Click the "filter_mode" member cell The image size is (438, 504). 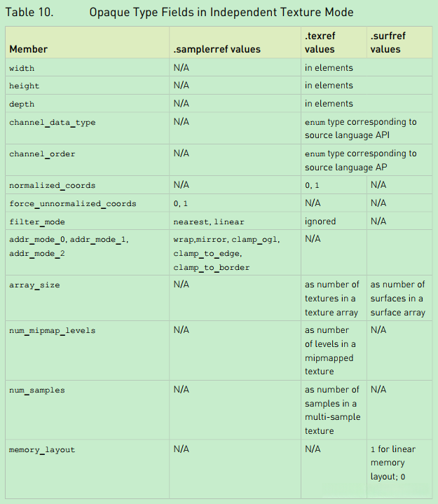[x=38, y=222]
